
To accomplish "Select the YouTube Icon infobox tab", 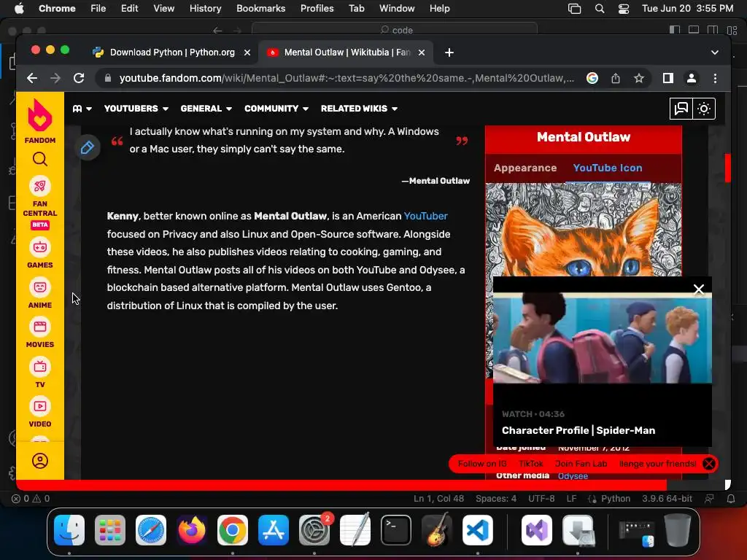I will tap(608, 168).
